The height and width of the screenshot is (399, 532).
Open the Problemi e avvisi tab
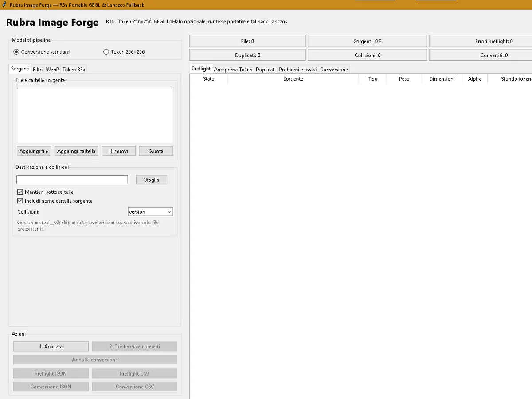298,70
